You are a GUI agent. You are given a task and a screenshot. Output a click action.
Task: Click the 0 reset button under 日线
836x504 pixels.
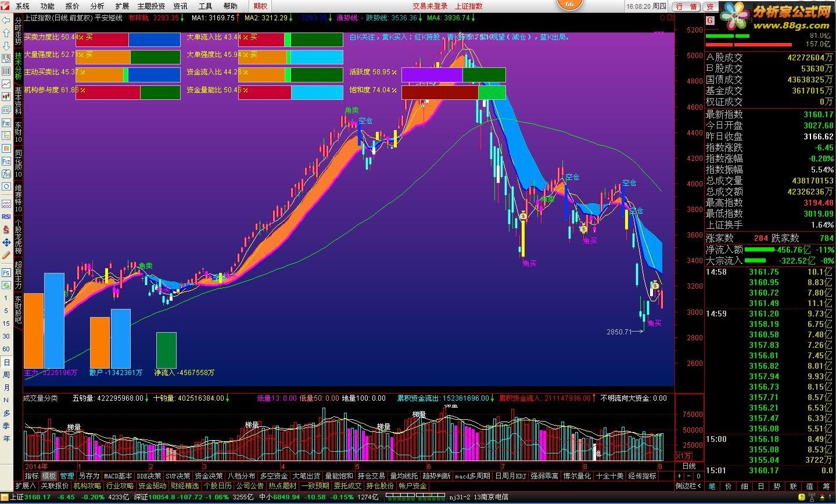point(699,476)
